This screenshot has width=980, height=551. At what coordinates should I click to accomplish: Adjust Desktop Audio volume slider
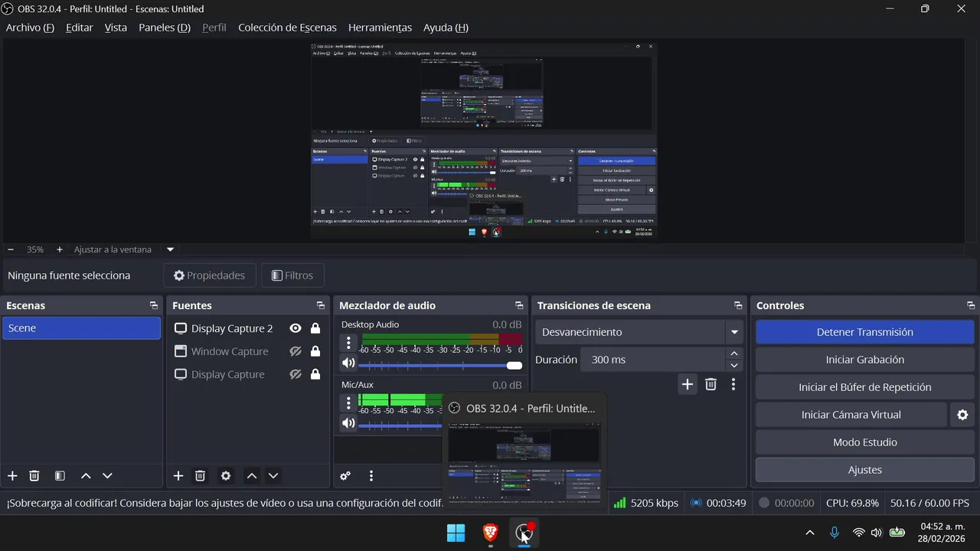coord(440,366)
